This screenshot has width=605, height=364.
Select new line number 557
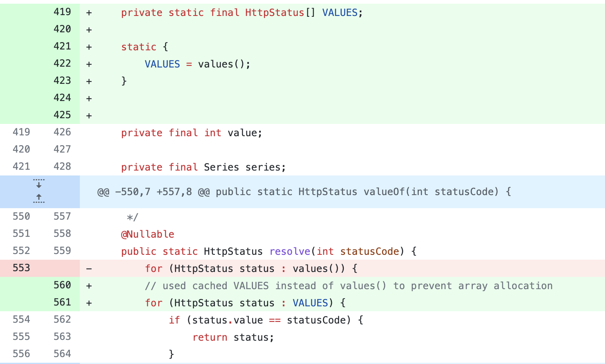tap(62, 216)
